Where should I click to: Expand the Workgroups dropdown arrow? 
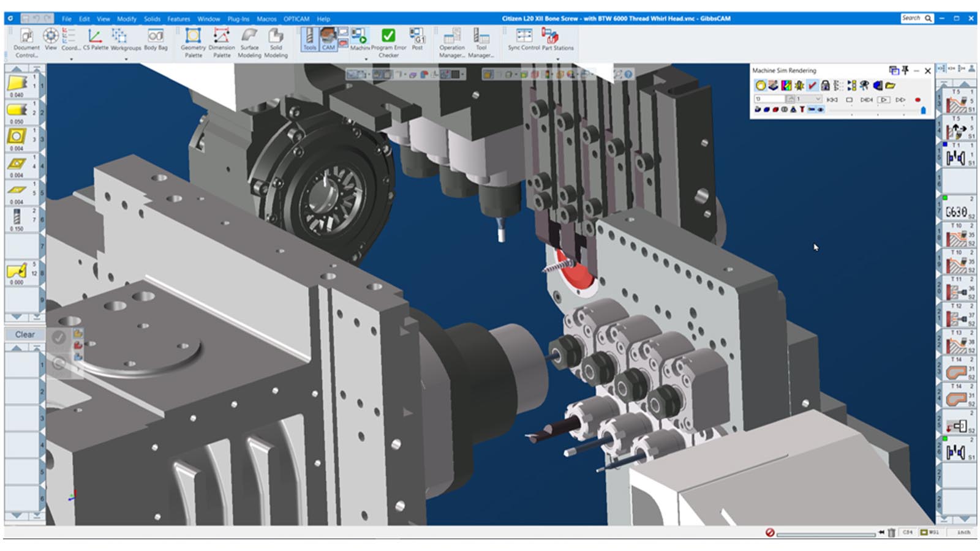point(126,59)
